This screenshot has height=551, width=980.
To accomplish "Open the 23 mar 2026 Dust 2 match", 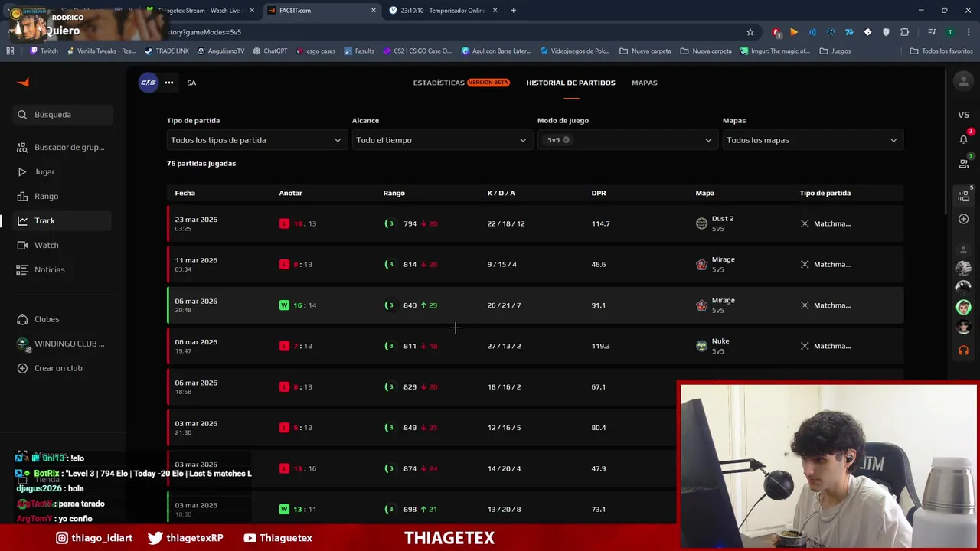I will 535,223.
